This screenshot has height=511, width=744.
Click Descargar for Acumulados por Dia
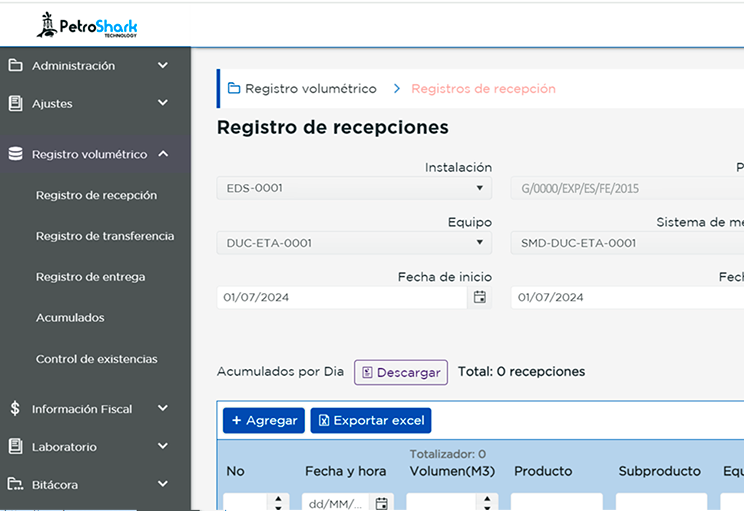click(x=400, y=373)
